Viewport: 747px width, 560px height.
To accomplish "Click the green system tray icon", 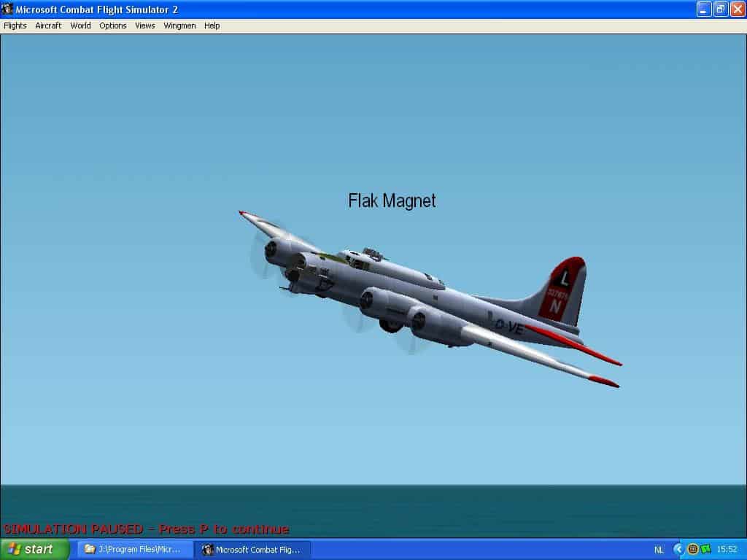I will pos(705,549).
